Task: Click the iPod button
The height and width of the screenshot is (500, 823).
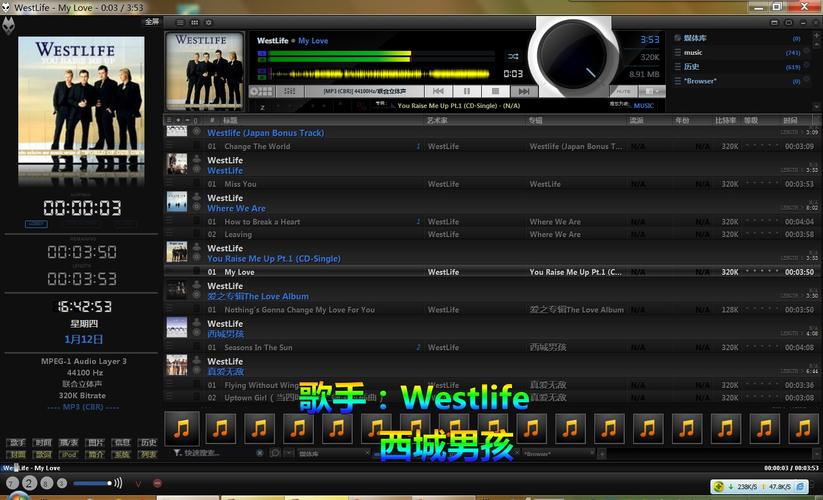Action: (69, 454)
